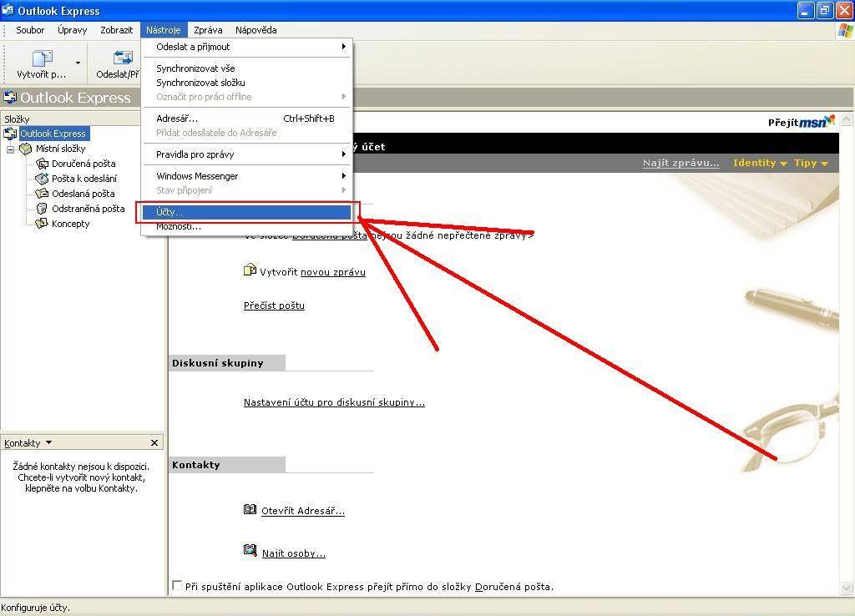855x616 pixels.
Task: Open the Úpravy menu
Action: coord(73,30)
